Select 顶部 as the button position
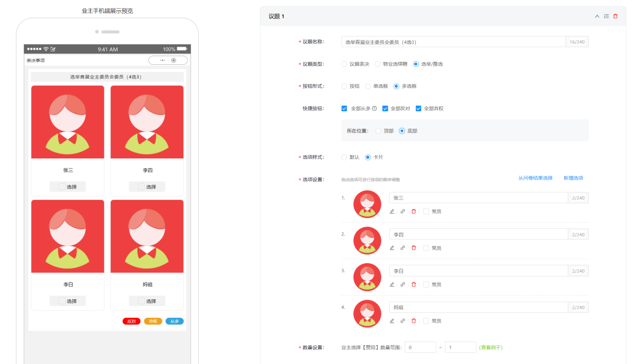Viewport: 641px width, 364px height. click(x=378, y=131)
